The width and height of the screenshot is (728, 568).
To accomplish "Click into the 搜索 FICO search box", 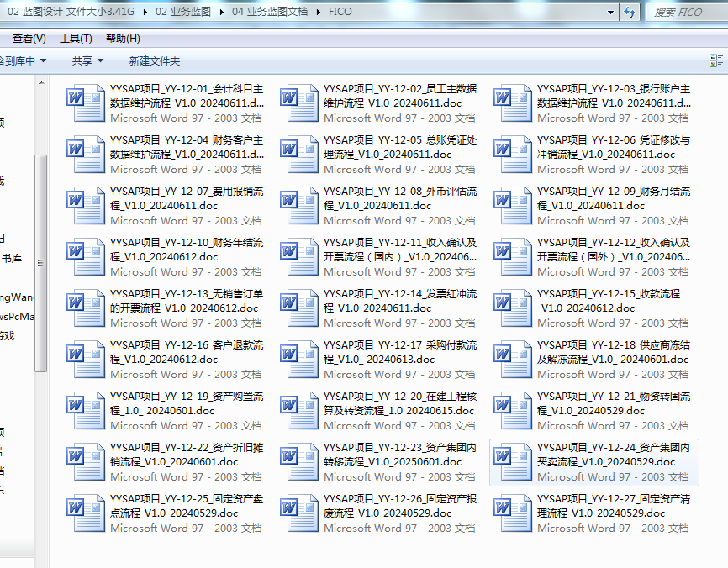I will click(x=685, y=12).
